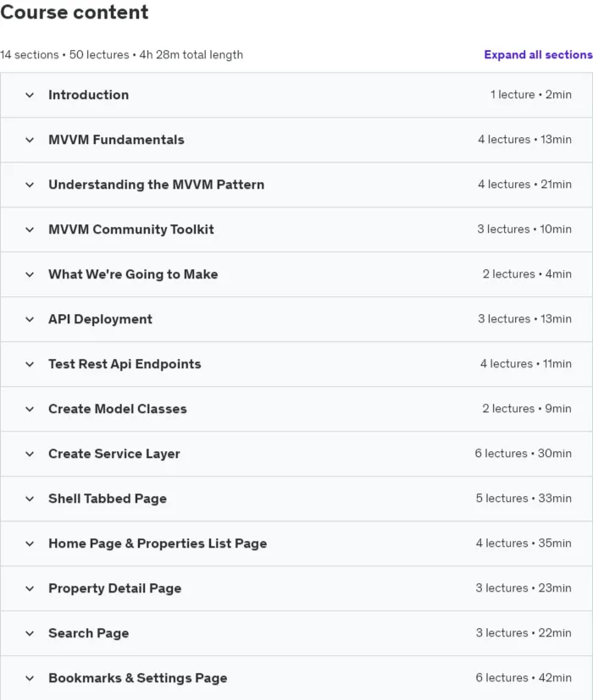Click the Introduction section heading
593x700 pixels.
click(88, 95)
